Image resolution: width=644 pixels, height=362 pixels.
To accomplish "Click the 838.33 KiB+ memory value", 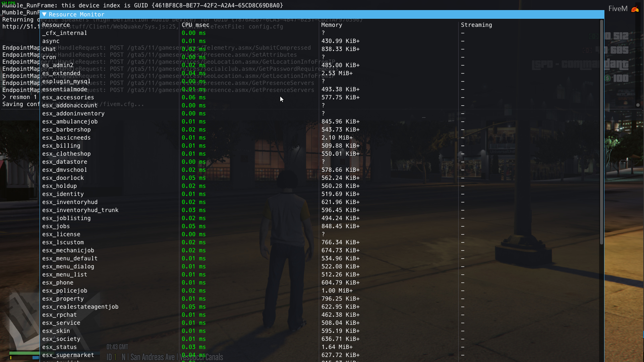I will [x=341, y=49].
